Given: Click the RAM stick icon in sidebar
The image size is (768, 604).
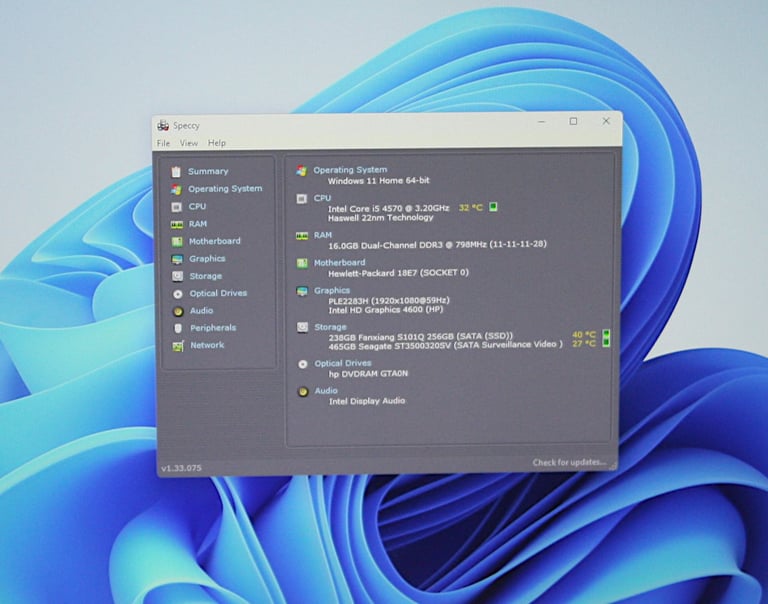Looking at the screenshot, I should click(177, 224).
